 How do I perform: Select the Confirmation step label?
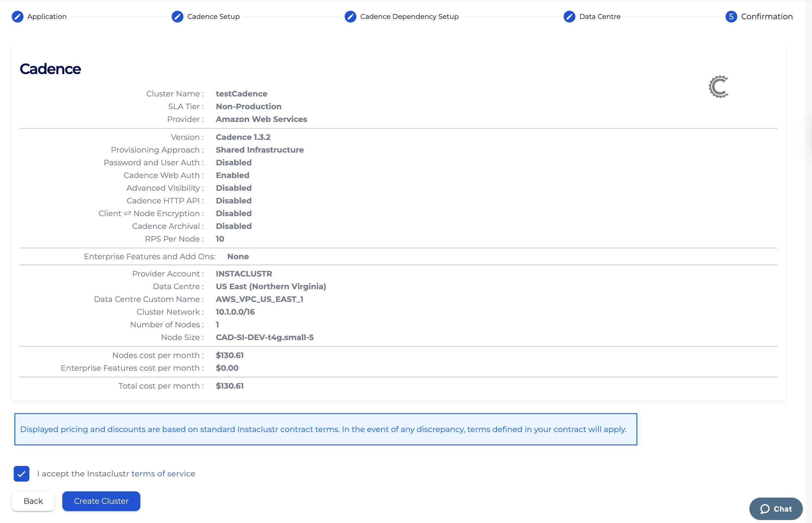767,17
